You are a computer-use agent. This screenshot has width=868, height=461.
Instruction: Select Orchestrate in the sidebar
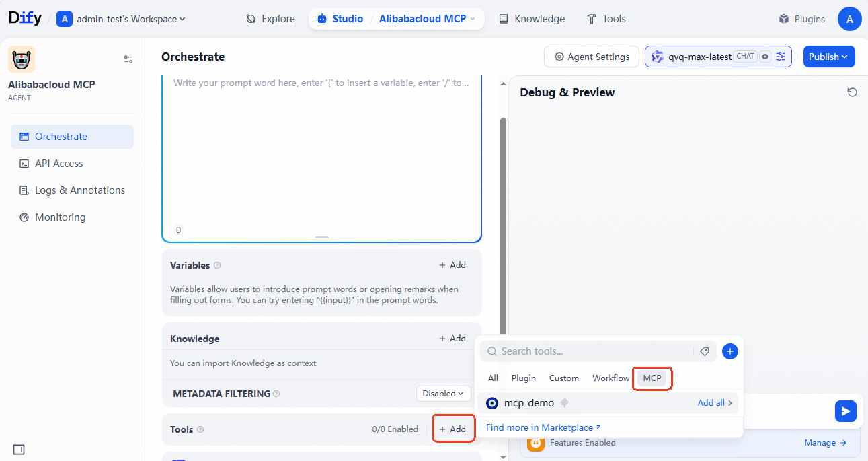[x=72, y=137]
